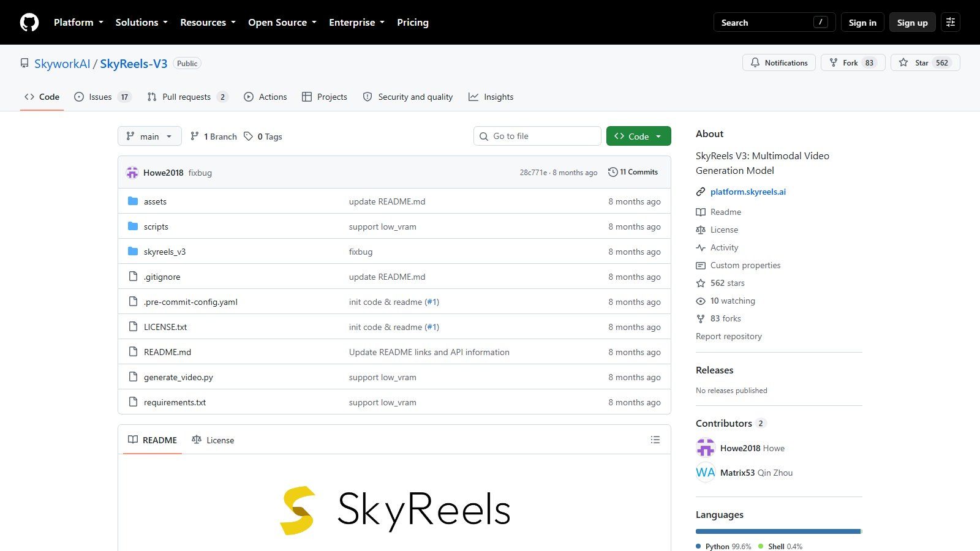Click the star icon beside 562 stars
The image size is (980, 551).
(x=701, y=283)
